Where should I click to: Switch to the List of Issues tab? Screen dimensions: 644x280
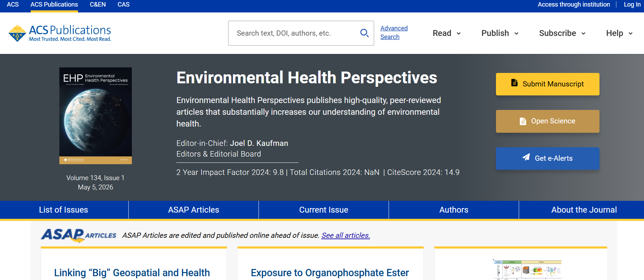coord(64,210)
